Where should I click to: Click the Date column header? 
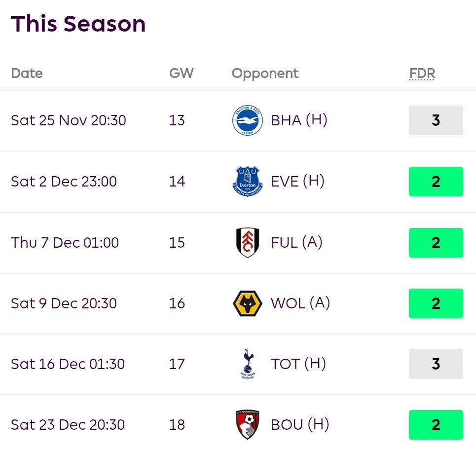point(27,74)
